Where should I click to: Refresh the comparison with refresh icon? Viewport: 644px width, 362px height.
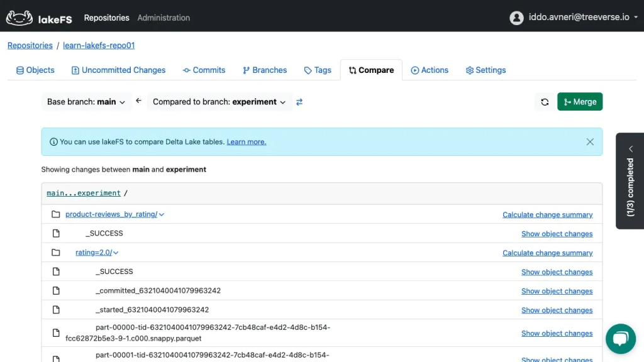pos(545,102)
